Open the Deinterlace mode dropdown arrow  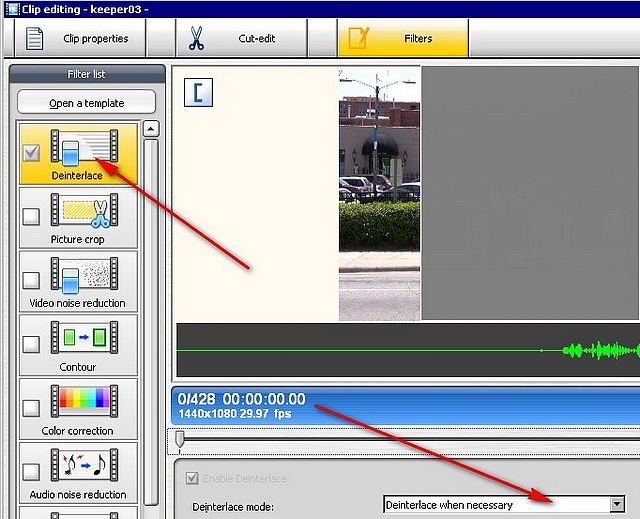pos(617,504)
